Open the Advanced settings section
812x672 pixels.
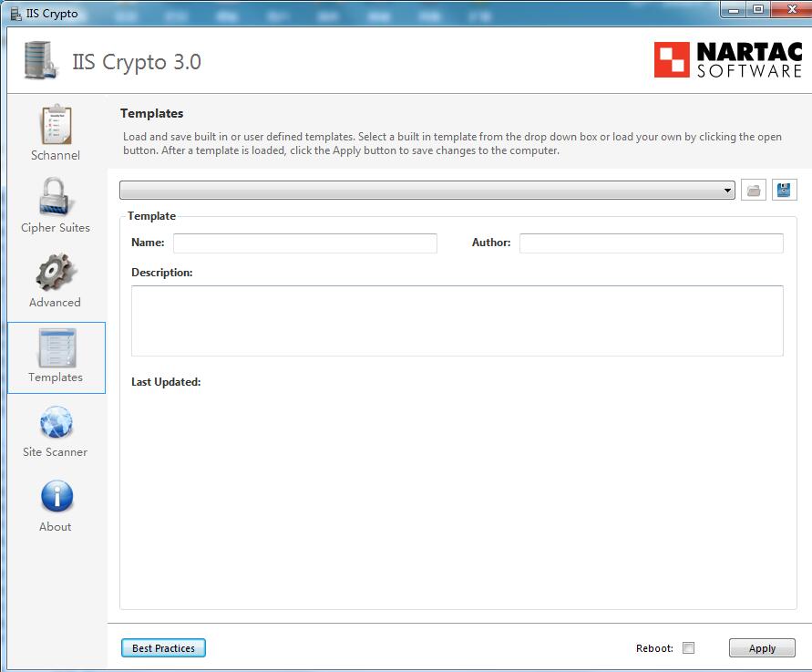click(55, 278)
